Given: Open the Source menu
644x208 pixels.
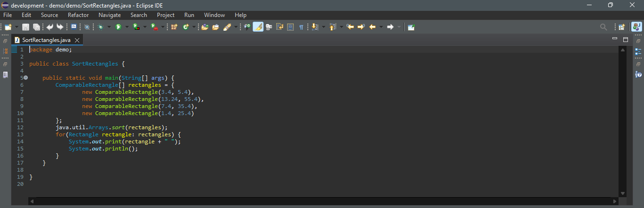Looking at the screenshot, I should [50, 15].
